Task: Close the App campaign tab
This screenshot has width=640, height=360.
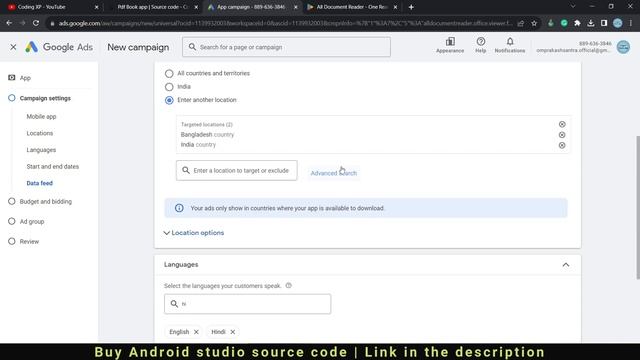Action: click(296, 7)
